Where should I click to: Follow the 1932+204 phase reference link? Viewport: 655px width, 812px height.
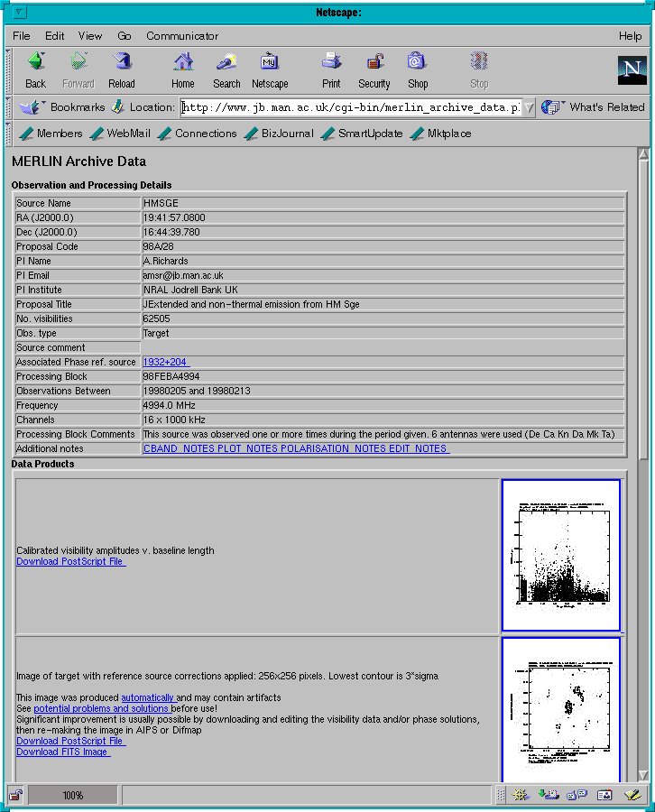[x=166, y=362]
